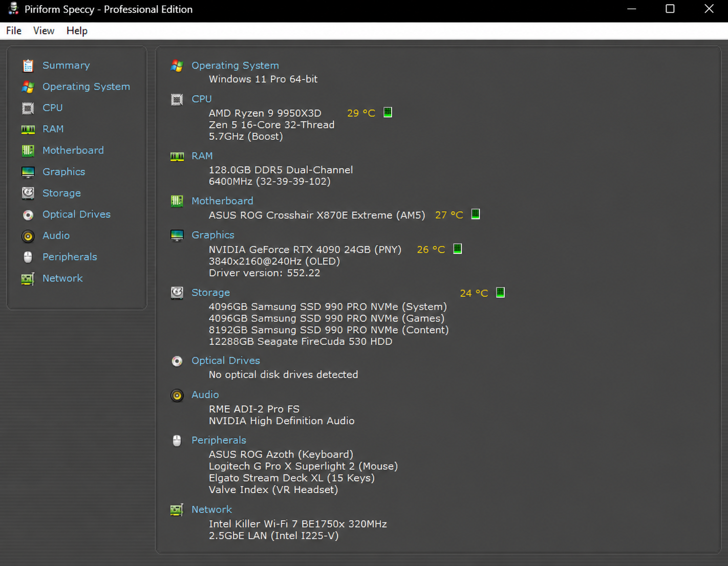Image resolution: width=728 pixels, height=566 pixels.
Task: Click the CPU temperature reading 29 °C
Action: click(361, 113)
